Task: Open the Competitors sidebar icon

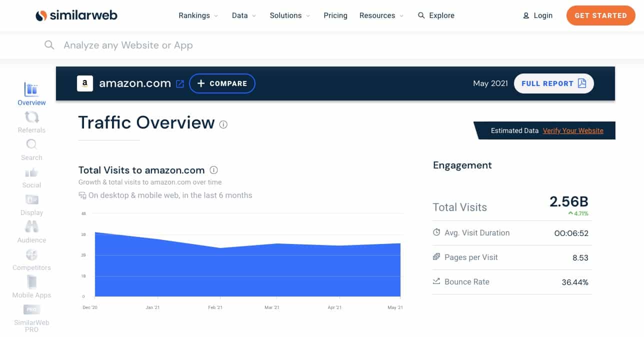Action: [x=31, y=254]
